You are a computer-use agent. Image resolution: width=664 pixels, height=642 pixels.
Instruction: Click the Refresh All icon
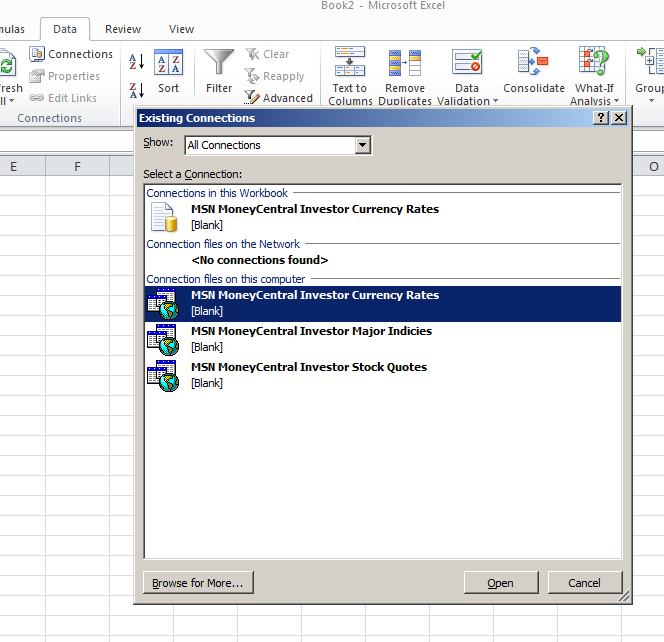click(7, 64)
